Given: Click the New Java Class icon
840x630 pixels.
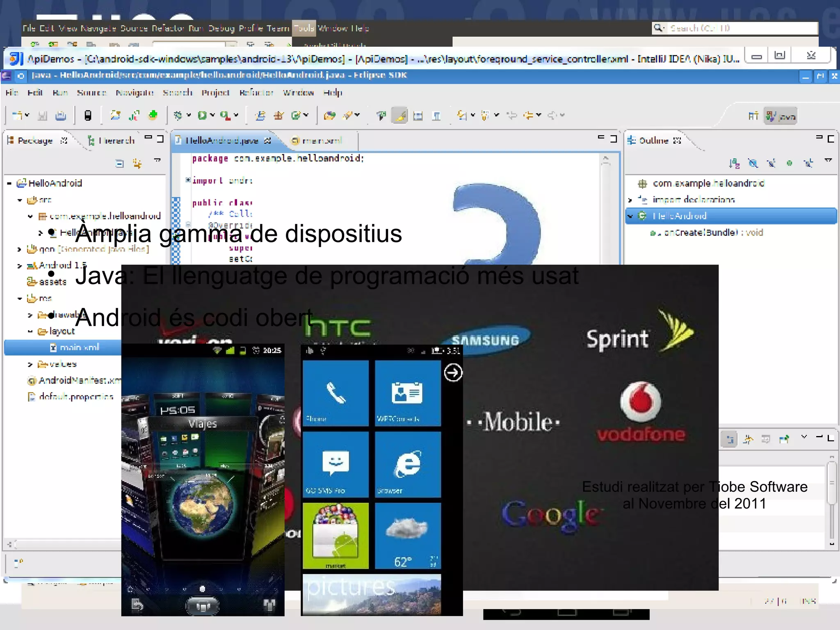Looking at the screenshot, I should 296,116.
